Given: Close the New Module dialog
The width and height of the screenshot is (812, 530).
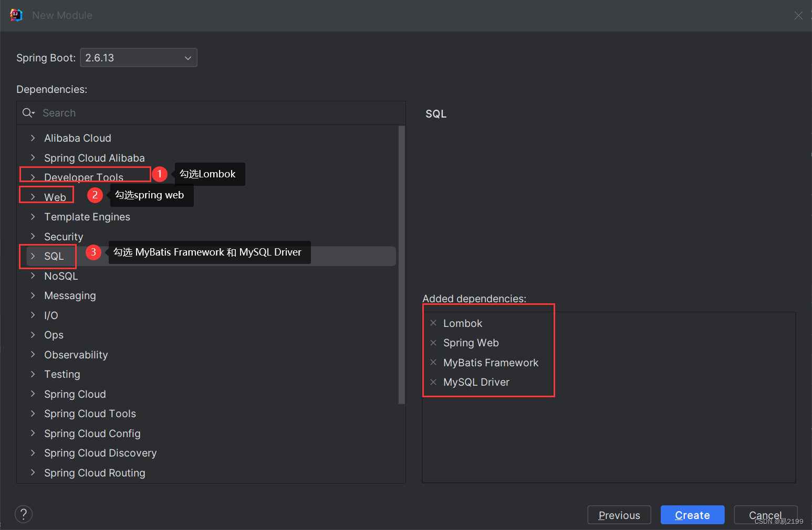Looking at the screenshot, I should [x=798, y=16].
